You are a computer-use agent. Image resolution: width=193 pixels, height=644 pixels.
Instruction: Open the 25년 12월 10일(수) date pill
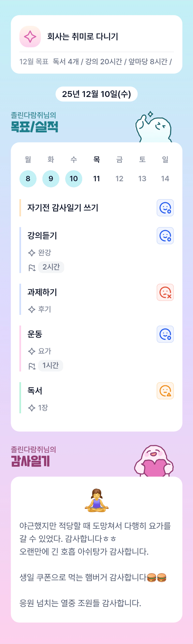click(x=97, y=94)
